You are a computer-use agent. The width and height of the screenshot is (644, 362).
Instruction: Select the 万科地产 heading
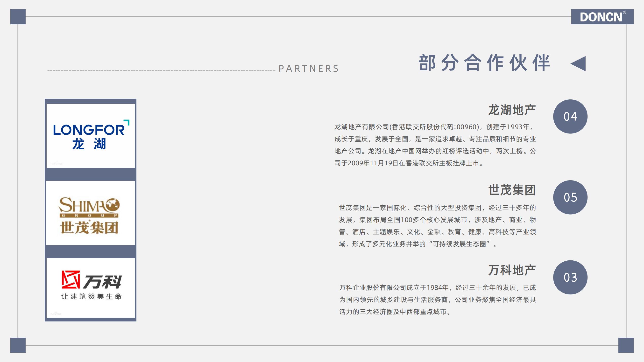tap(512, 270)
